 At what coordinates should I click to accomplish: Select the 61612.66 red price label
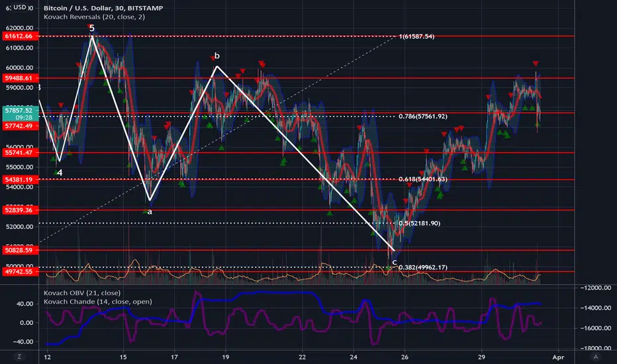20,36
